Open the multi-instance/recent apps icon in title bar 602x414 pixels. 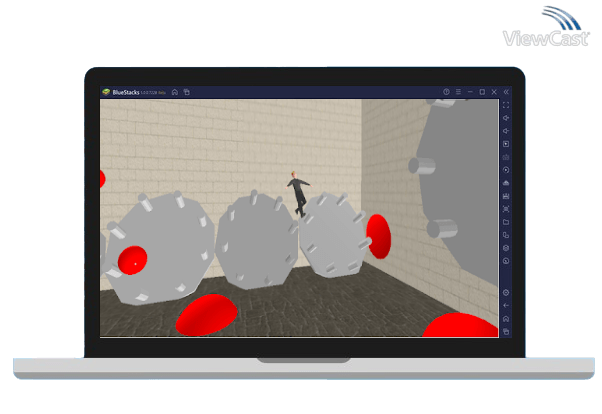pyautogui.click(x=187, y=92)
